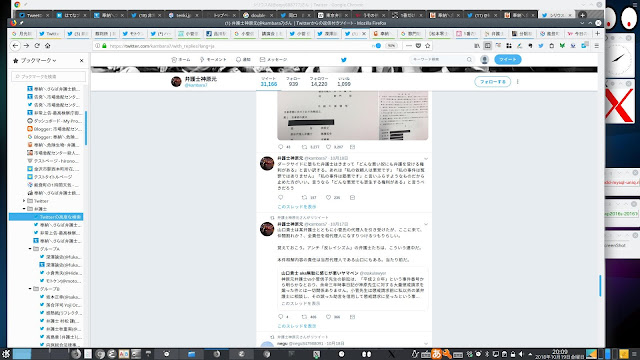This screenshot has height=360, width=640.
Task: Open profile more options vertical dots
Action: click(x=518, y=82)
